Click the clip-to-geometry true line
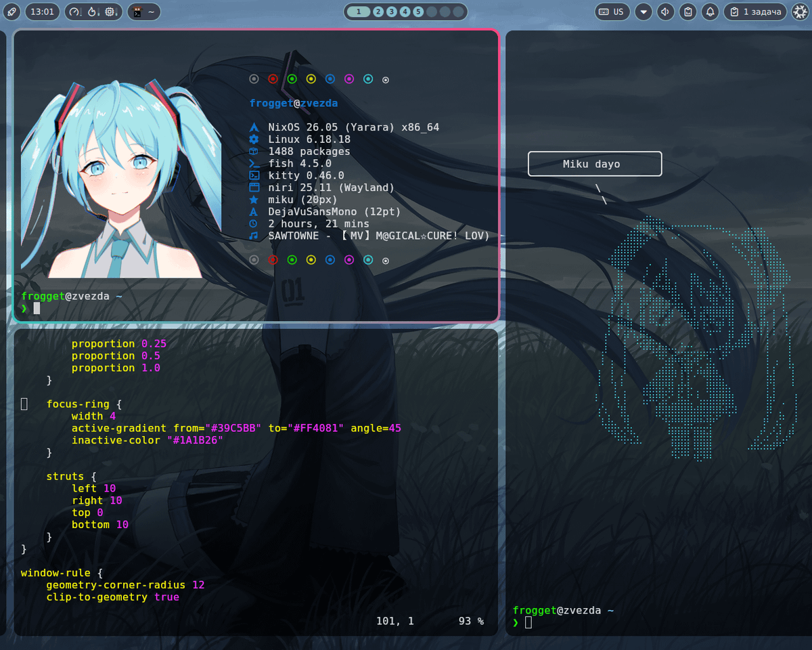The height and width of the screenshot is (650, 812). tap(112, 598)
